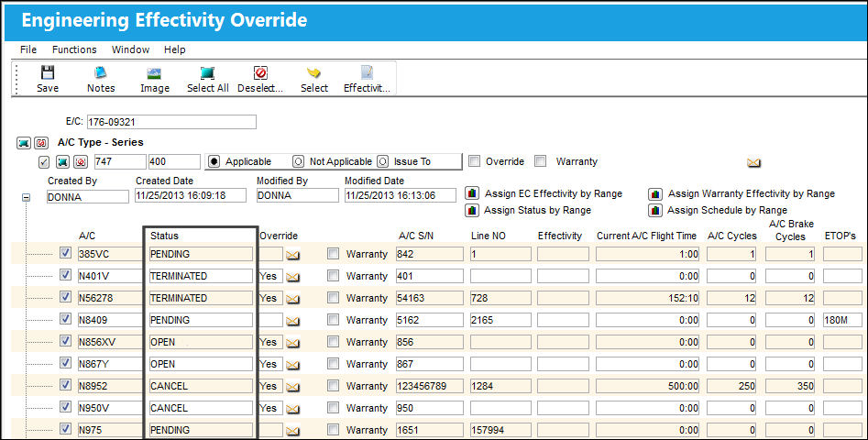Click envelope icon in N867Y row
The width and height of the screenshot is (868, 440).
click(292, 365)
